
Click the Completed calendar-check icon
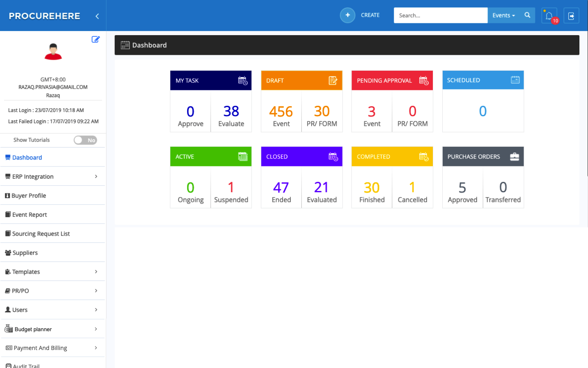(x=424, y=157)
